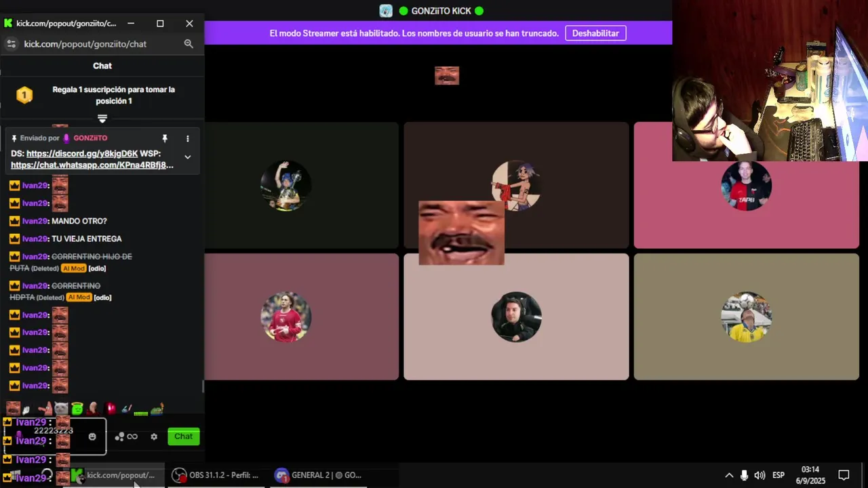The width and height of the screenshot is (868, 488).
Task: Click crown badge next to TU VIEJA ENTREGA
Action: (14, 239)
